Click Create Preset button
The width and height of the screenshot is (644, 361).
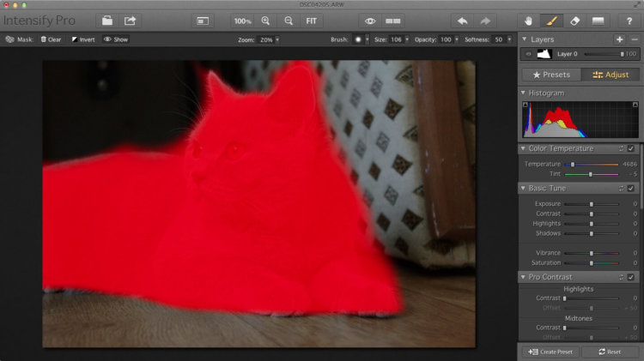coord(550,352)
